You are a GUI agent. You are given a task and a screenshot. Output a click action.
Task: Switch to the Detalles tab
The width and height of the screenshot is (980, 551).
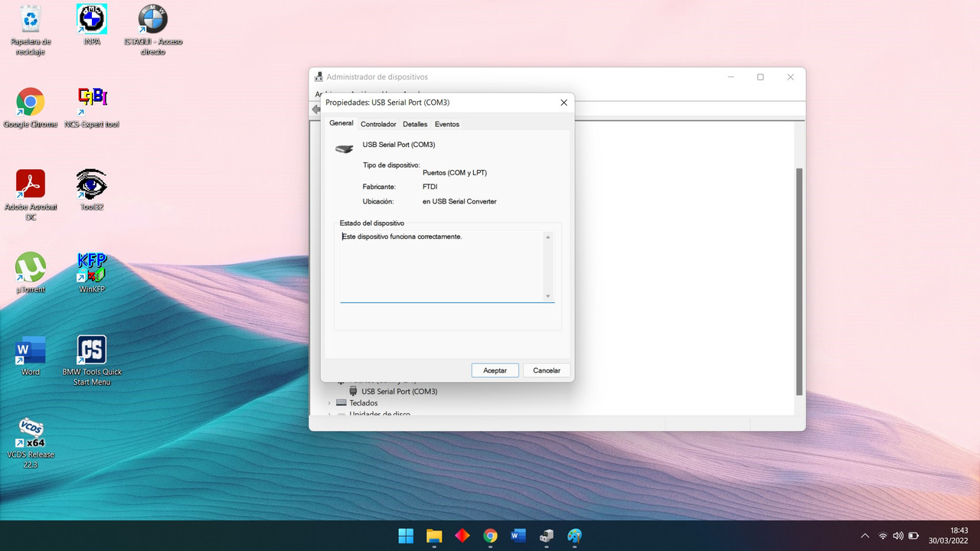click(x=415, y=124)
